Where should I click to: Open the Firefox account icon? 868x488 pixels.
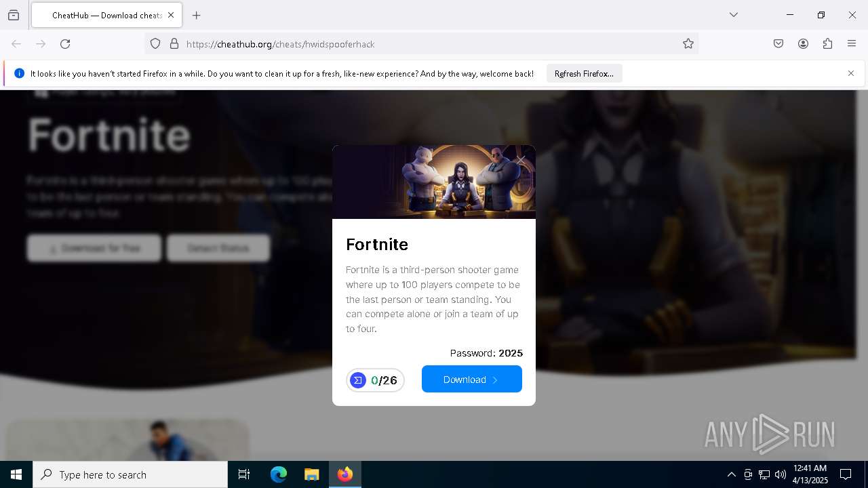click(x=803, y=44)
